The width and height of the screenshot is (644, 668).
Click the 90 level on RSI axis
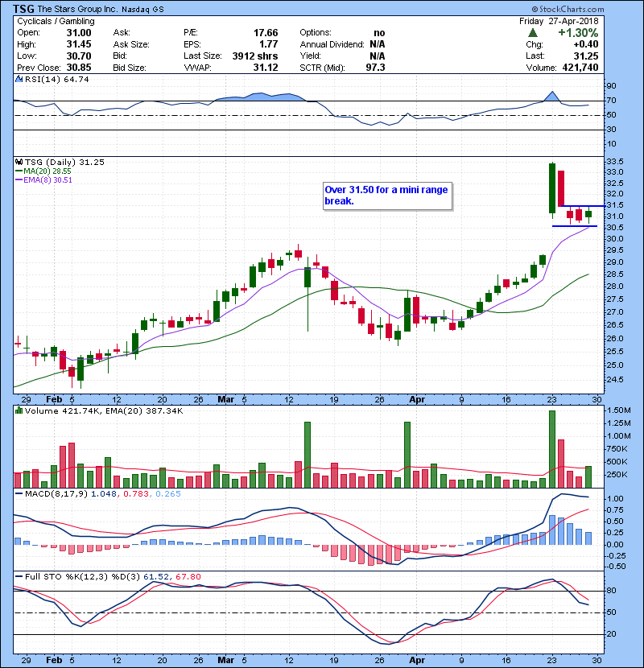(611, 85)
